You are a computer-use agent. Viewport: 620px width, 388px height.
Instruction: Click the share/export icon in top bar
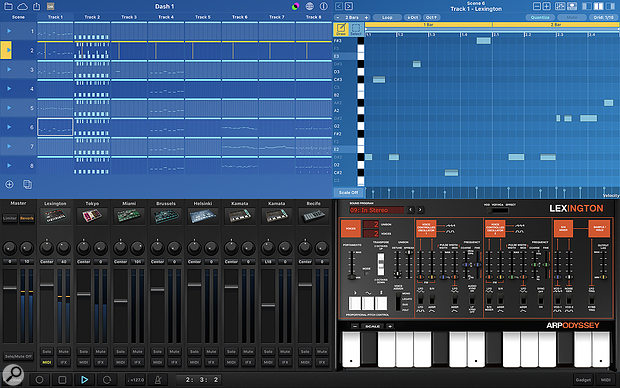37,6
